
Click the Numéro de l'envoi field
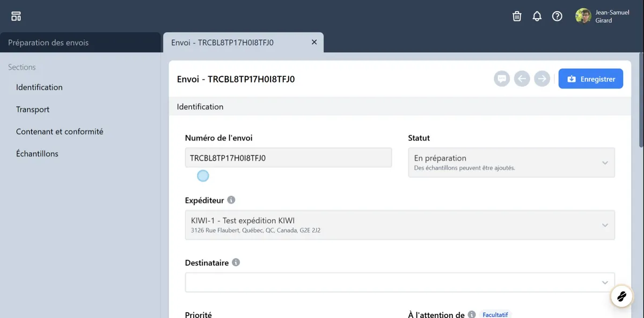(288, 158)
